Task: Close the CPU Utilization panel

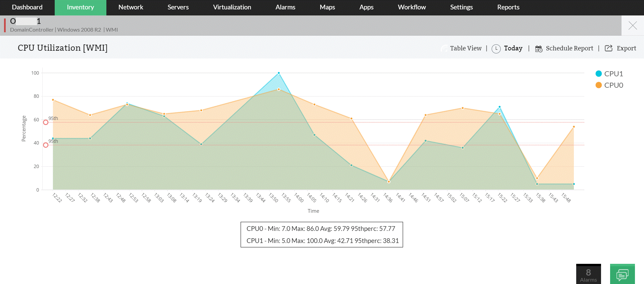Action: tap(633, 26)
